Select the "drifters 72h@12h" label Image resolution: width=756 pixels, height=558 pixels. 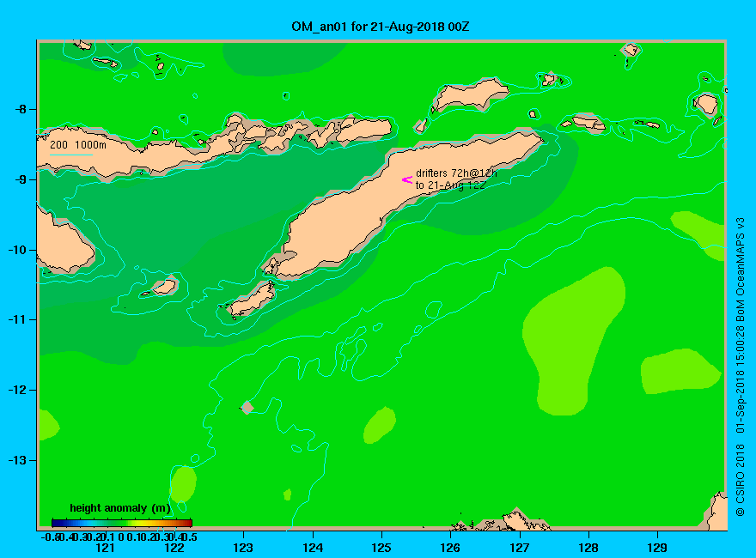coord(456,173)
